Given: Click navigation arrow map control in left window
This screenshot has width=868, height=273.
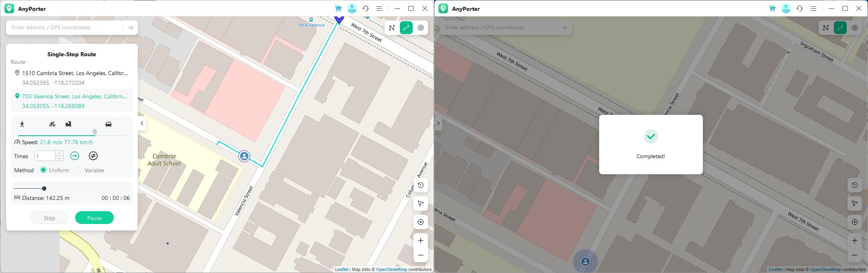Looking at the screenshot, I should point(421,204).
